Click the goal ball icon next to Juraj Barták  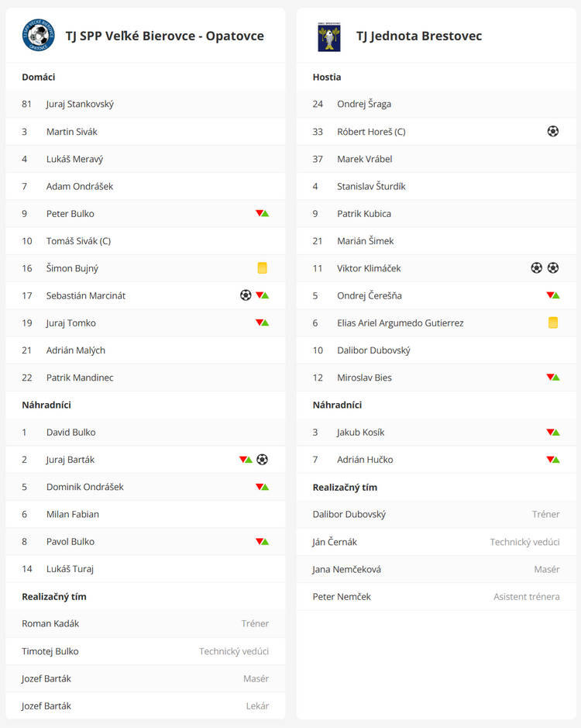coord(262,460)
